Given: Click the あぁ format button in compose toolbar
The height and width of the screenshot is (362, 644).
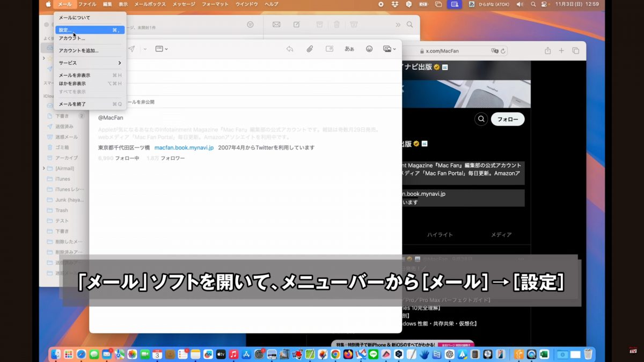Looking at the screenshot, I should (x=349, y=49).
